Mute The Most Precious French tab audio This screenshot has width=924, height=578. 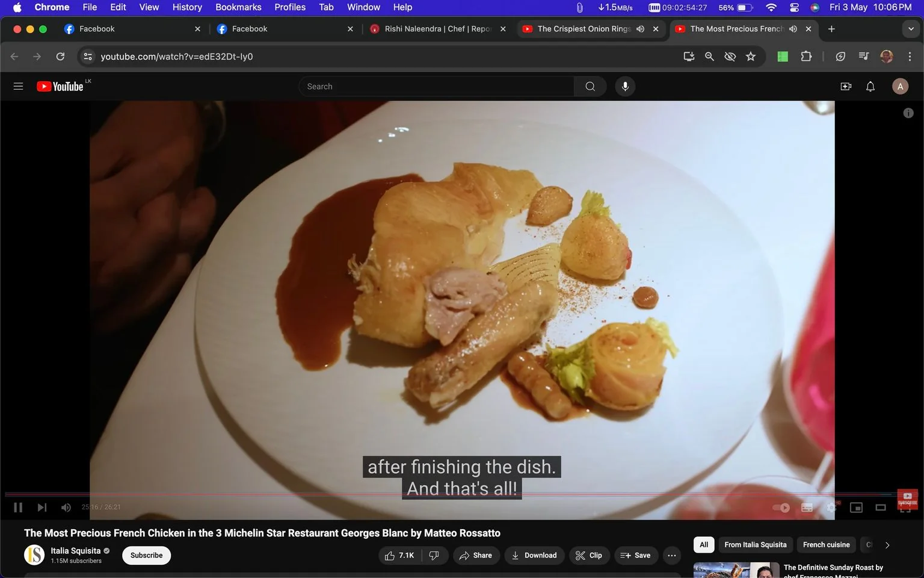[x=793, y=29]
